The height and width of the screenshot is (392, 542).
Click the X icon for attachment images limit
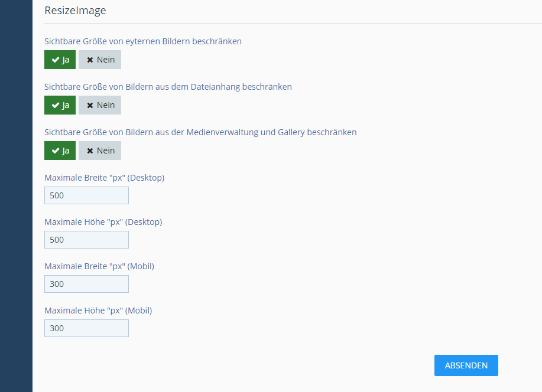tap(90, 105)
